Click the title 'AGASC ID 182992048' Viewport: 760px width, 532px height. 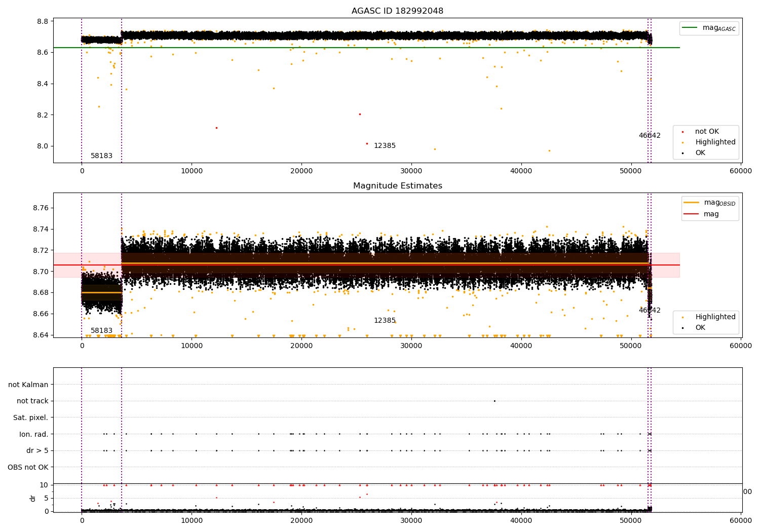(x=397, y=11)
